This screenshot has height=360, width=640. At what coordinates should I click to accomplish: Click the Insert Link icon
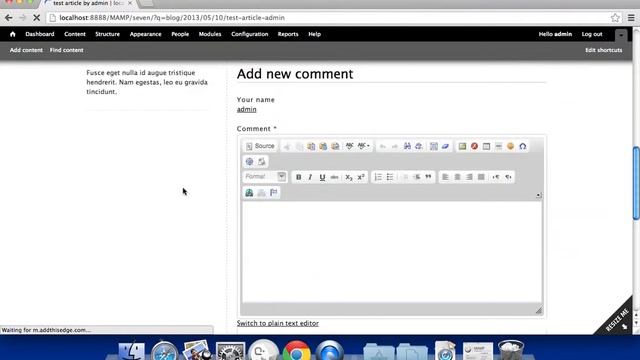click(249, 193)
